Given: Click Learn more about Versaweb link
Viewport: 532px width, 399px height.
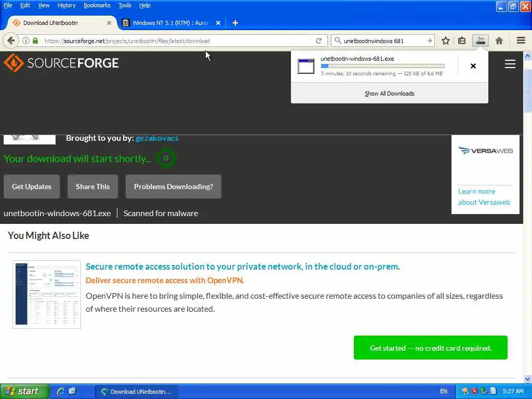Looking at the screenshot, I should (484, 197).
